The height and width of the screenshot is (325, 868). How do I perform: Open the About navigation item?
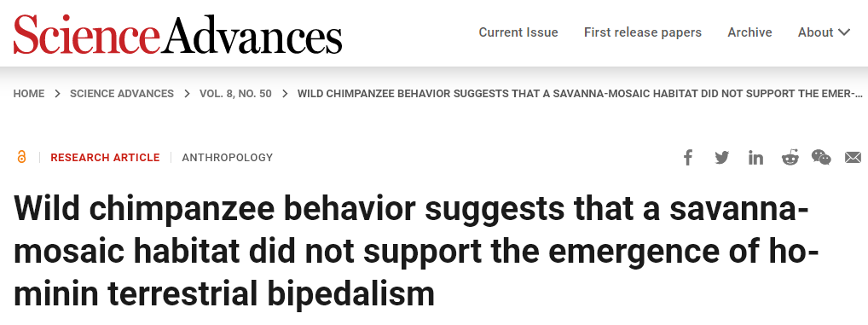click(815, 32)
